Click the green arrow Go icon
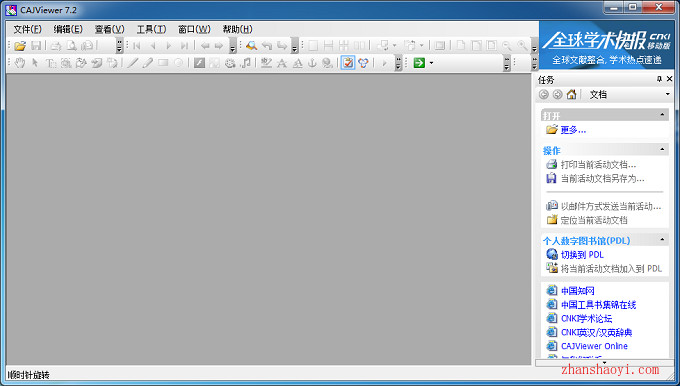Viewport: 680px width, 386px height. tap(419, 63)
